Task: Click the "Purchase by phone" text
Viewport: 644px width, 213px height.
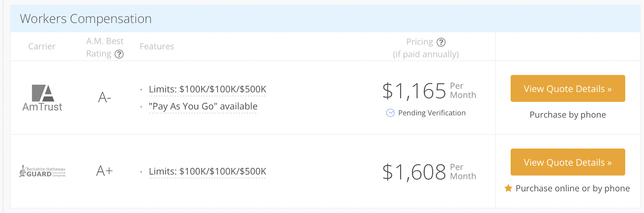Action: (x=568, y=115)
